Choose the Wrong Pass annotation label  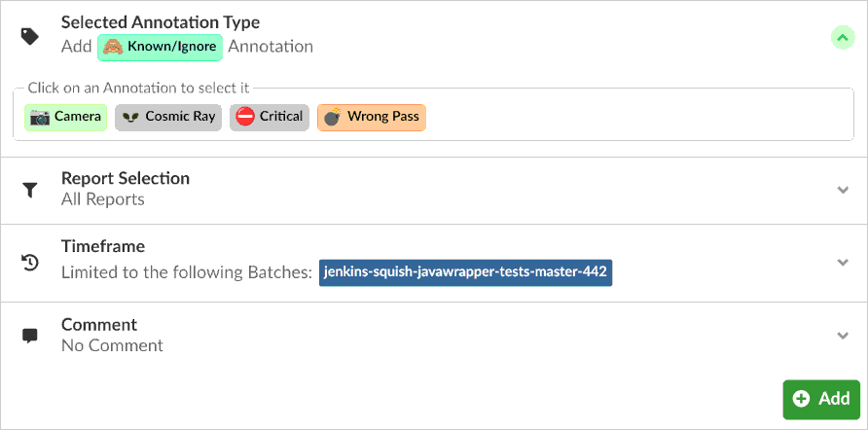[x=382, y=117]
